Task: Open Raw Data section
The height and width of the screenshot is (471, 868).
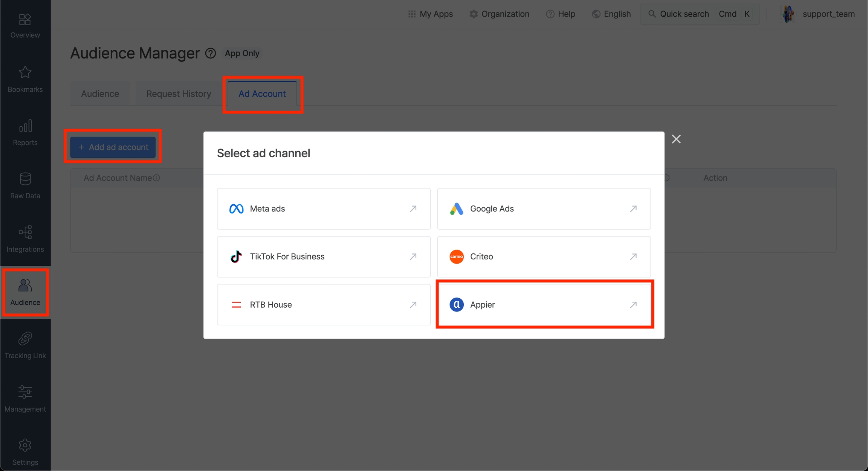Action: tap(25, 186)
